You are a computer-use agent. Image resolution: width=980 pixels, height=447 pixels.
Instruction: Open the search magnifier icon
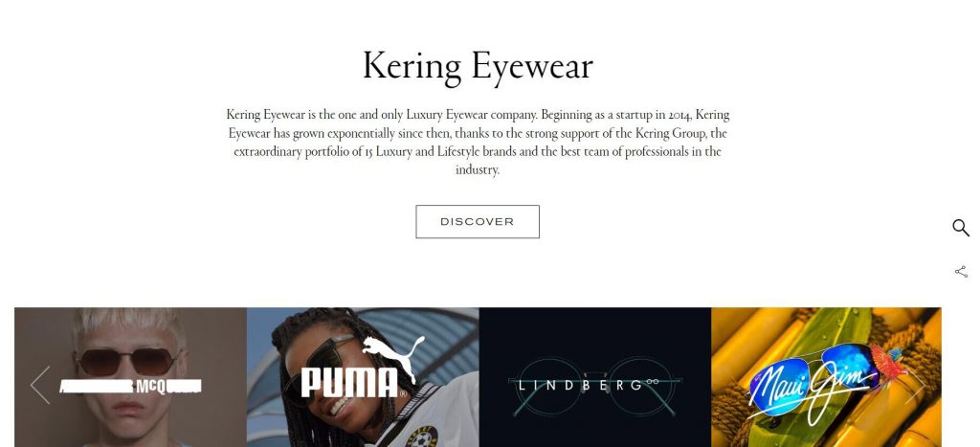tap(961, 228)
